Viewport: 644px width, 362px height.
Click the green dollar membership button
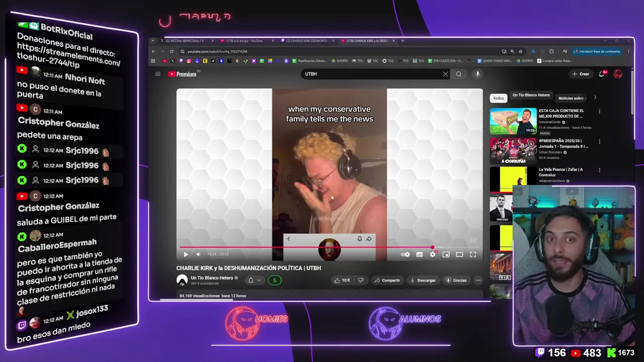click(274, 280)
